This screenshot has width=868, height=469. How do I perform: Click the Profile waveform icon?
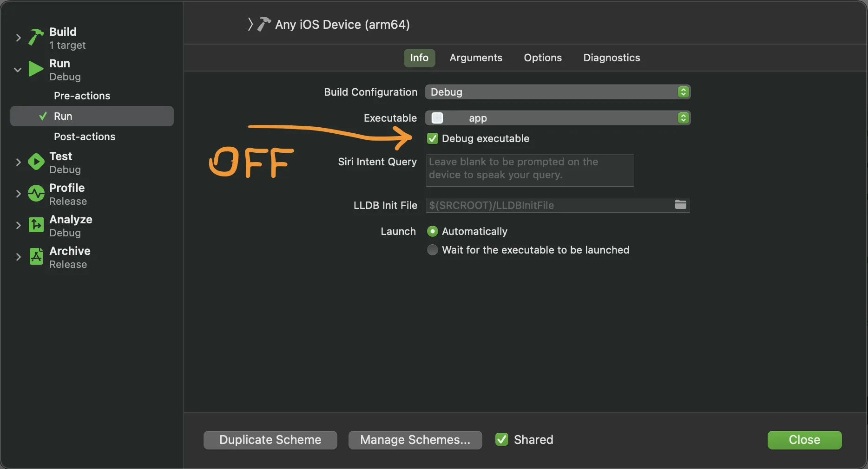tap(36, 194)
